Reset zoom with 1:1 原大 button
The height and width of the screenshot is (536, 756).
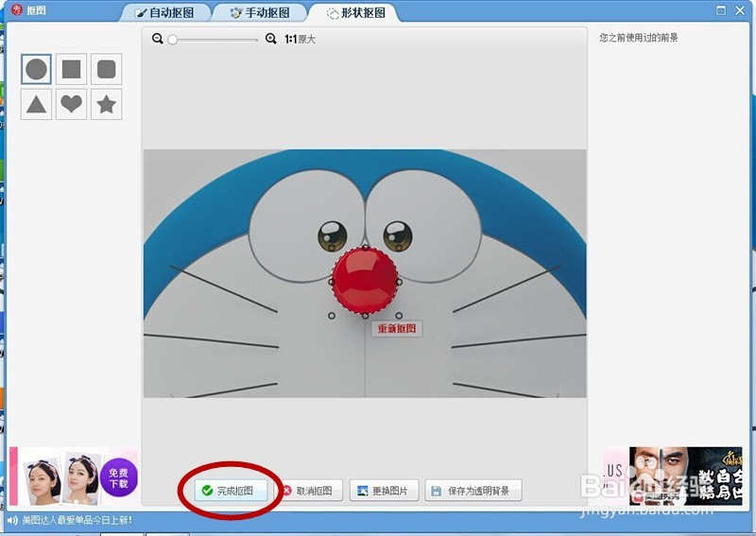tap(300, 39)
